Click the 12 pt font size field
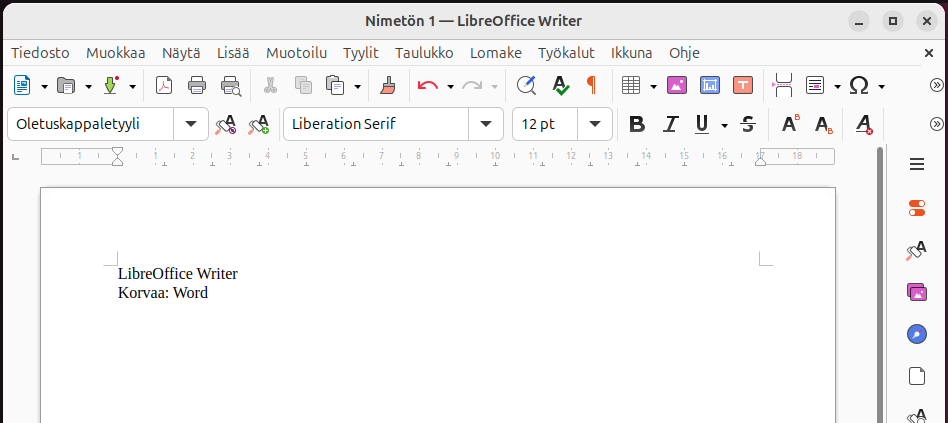The width and height of the screenshot is (948, 423). pos(545,124)
